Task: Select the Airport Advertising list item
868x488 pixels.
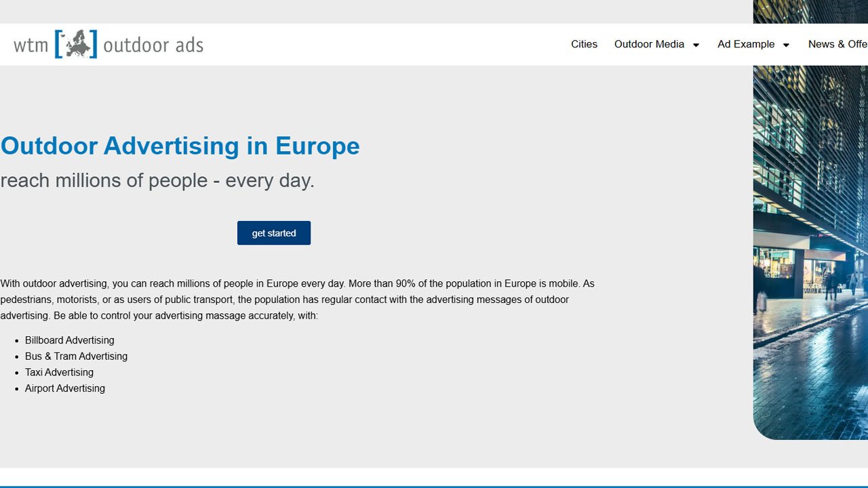Action: (x=65, y=388)
